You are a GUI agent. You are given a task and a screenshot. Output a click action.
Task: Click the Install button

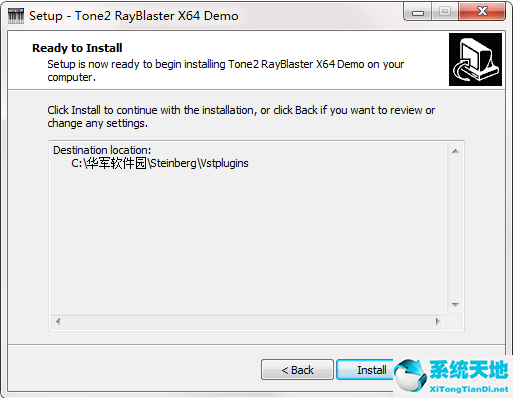[x=365, y=370]
